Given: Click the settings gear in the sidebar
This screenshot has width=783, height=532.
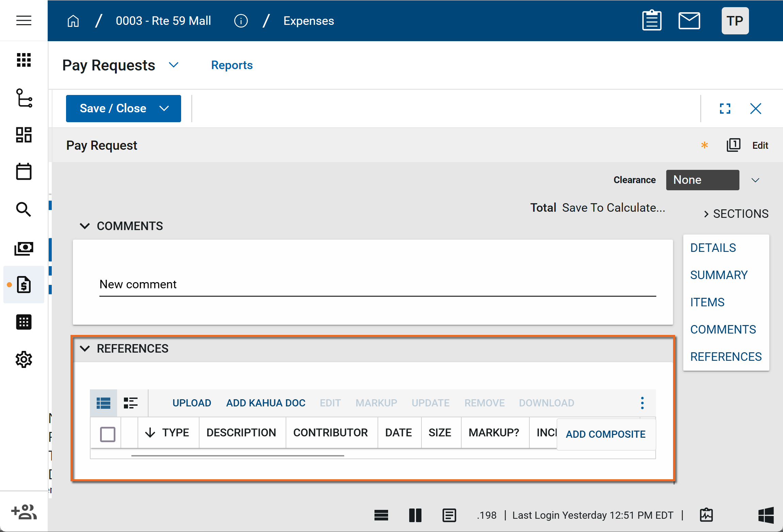Looking at the screenshot, I should [23, 359].
